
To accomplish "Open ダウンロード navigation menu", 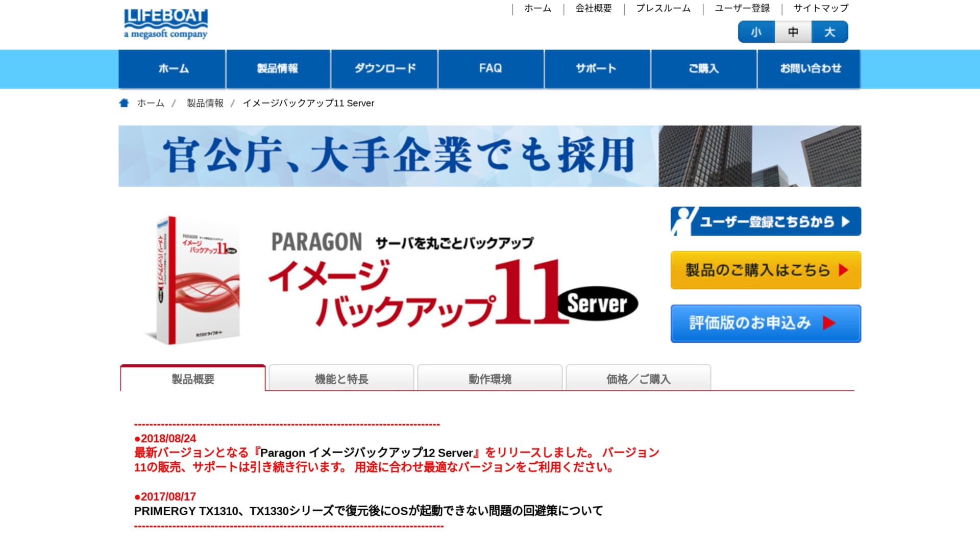I will (x=384, y=69).
